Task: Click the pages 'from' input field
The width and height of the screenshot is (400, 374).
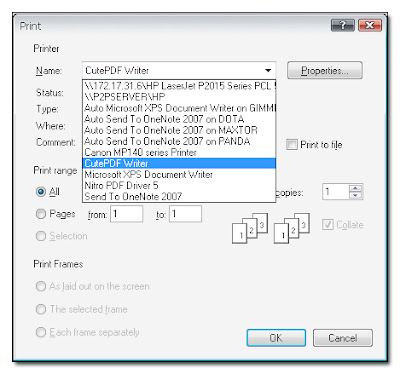Action: [127, 214]
